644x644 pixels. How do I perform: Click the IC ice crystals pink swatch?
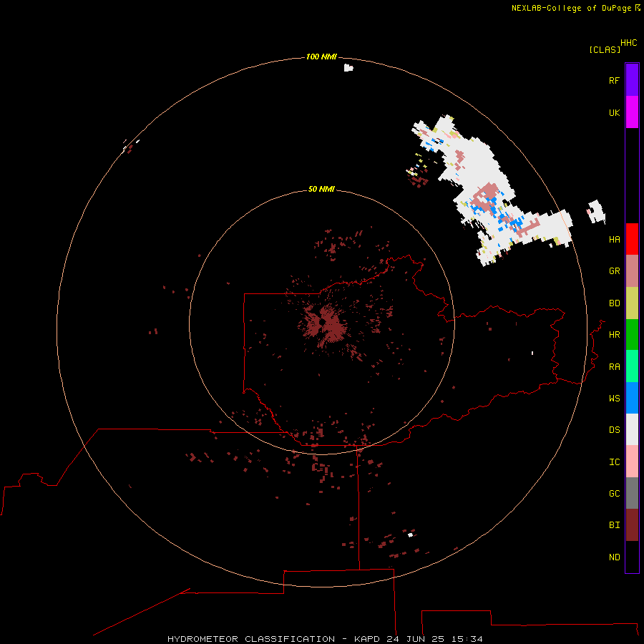(x=632, y=462)
